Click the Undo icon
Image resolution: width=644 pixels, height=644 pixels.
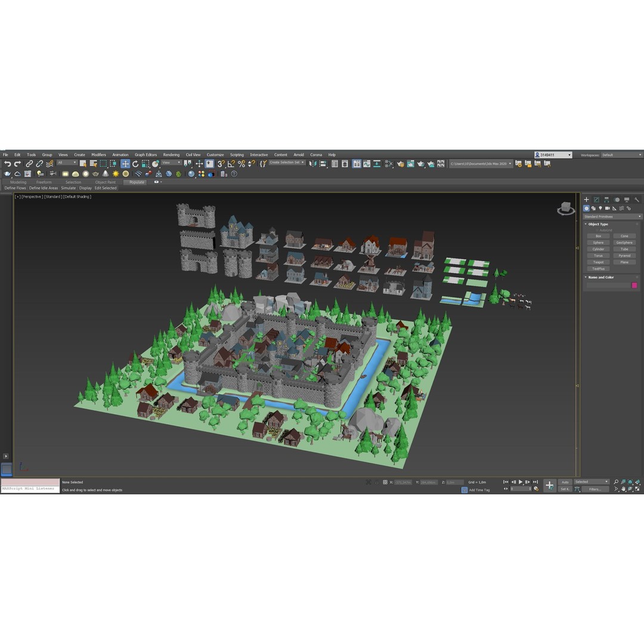[x=8, y=165]
